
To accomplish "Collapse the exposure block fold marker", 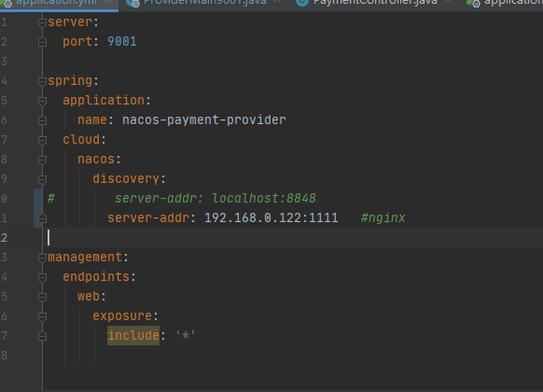I will point(42,316).
